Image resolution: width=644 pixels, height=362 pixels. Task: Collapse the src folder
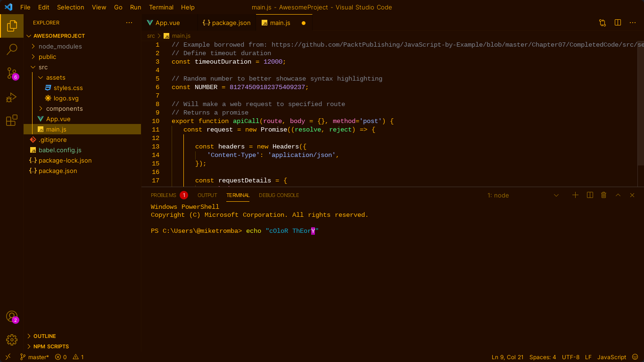click(43, 67)
